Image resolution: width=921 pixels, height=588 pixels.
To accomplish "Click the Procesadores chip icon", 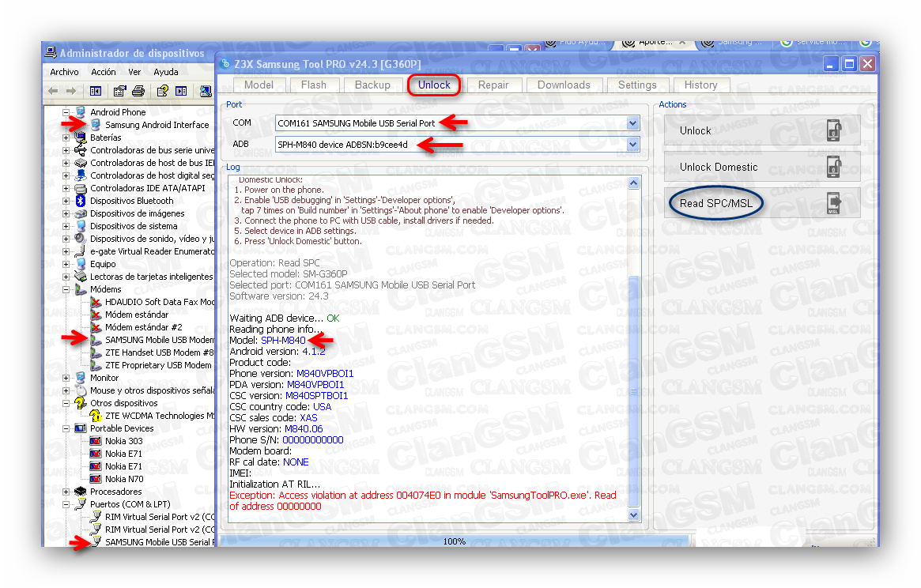I will 81,492.
